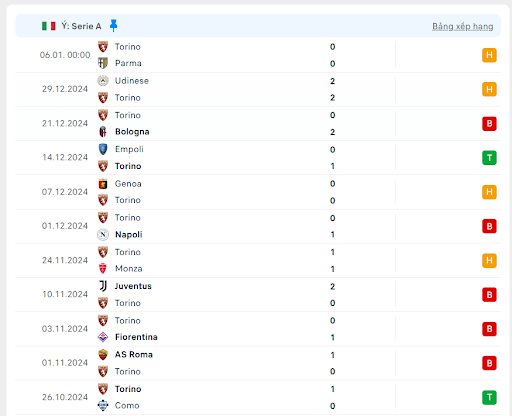The height and width of the screenshot is (416, 512).
Task: Click the AS Roma club crest
Action: click(103, 354)
